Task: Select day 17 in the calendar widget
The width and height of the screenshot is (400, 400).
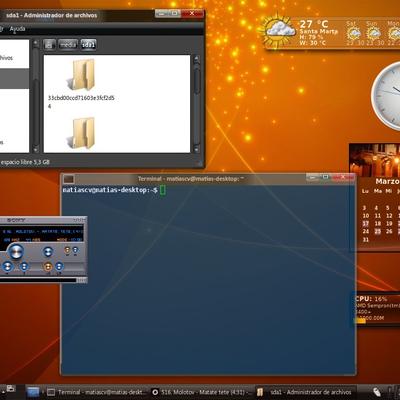Action: click(x=366, y=223)
